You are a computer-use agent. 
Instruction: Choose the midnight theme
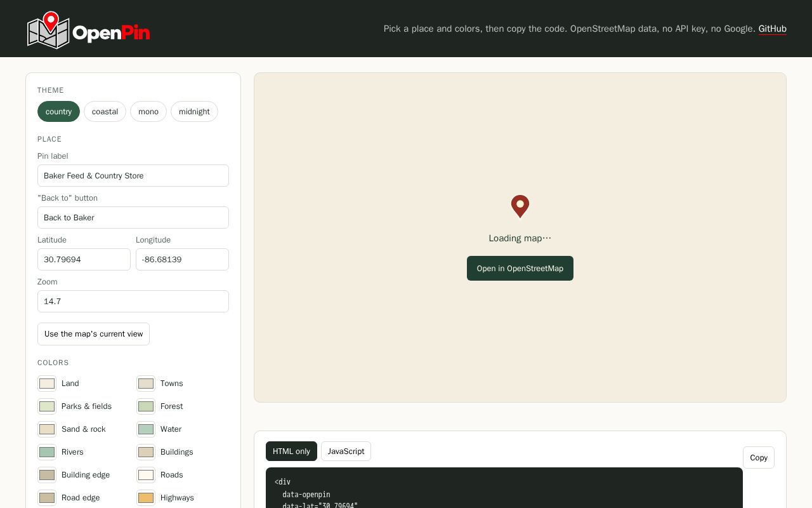click(194, 112)
